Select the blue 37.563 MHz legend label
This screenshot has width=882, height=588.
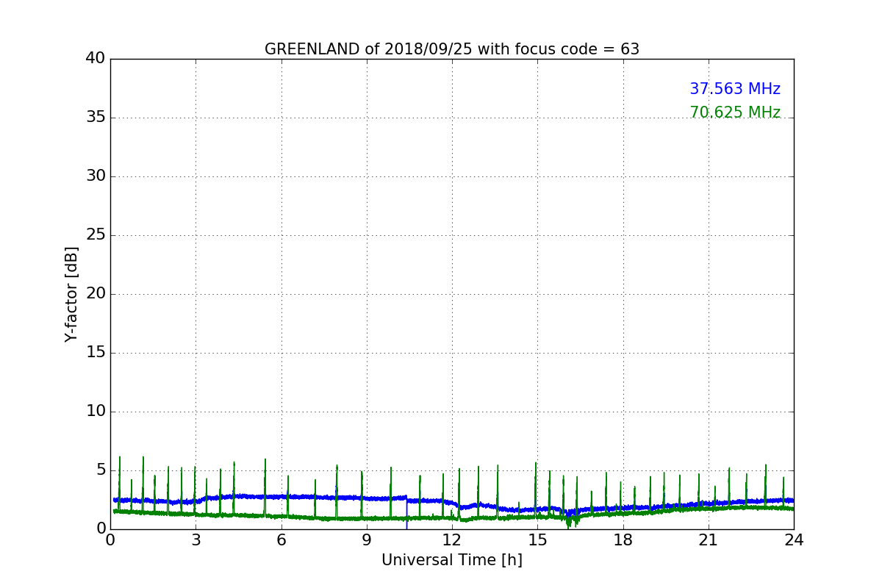[735, 89]
